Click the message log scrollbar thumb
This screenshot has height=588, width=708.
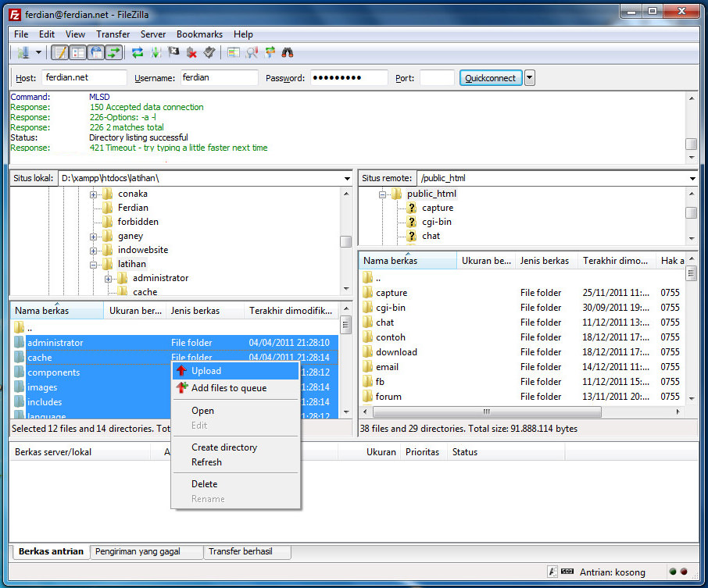[692, 144]
